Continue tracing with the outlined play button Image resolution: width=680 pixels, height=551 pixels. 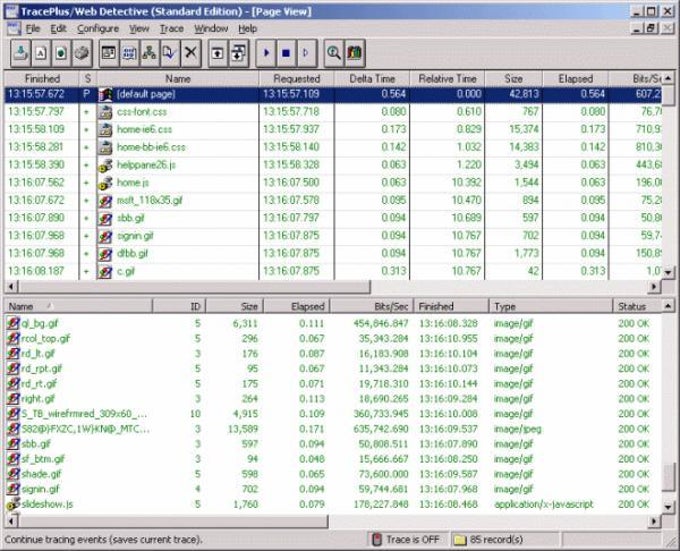point(307,53)
